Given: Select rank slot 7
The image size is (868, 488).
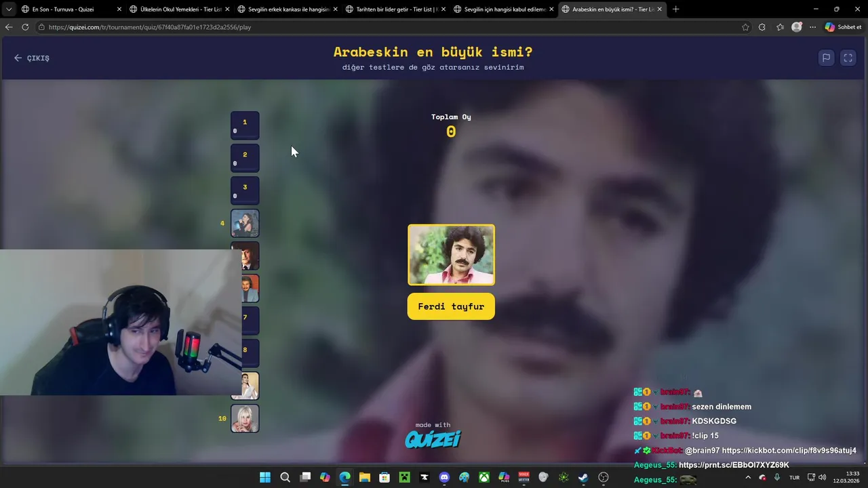Looking at the screenshot, I should tap(250, 321).
